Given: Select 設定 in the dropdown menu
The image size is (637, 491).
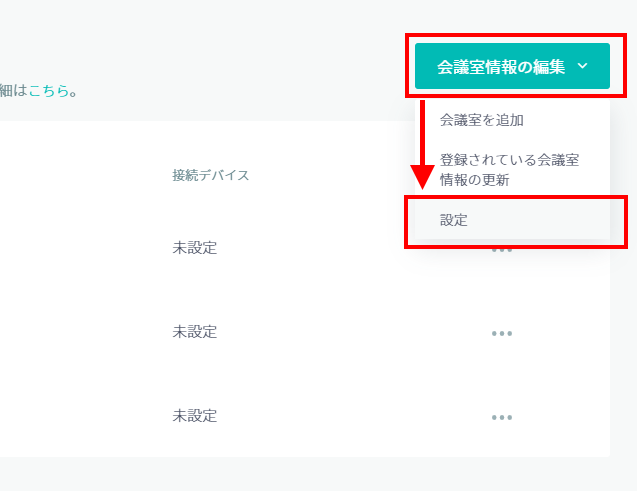Looking at the screenshot, I should [x=512, y=220].
